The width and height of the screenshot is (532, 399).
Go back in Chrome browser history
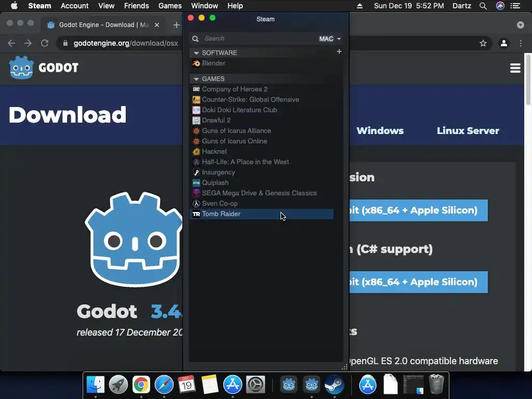(11, 43)
